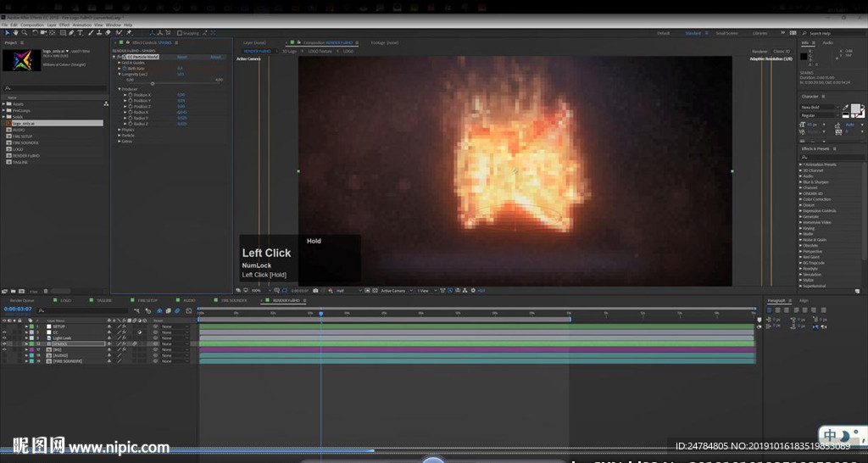Select the Eraser tool
This screenshot has height=463, width=868.
coord(108,33)
